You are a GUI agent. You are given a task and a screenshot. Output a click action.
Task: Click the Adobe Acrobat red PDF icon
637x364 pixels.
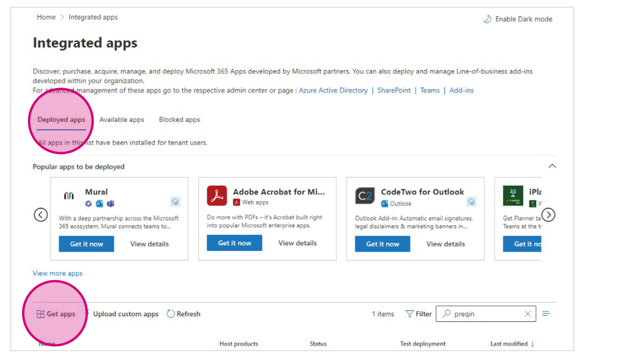click(218, 195)
